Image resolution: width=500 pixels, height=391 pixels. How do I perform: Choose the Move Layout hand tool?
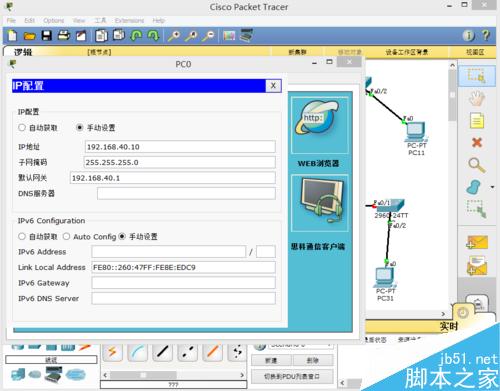click(476, 98)
